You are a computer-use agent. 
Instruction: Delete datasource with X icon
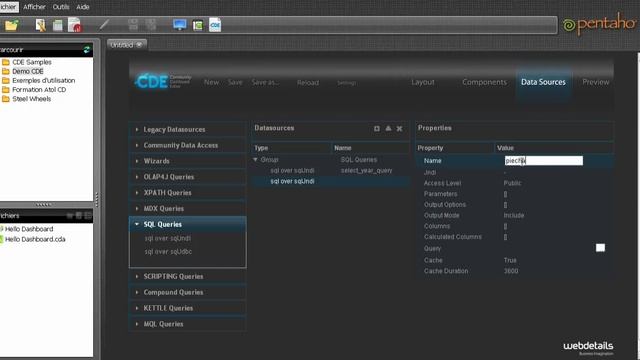[x=400, y=129]
